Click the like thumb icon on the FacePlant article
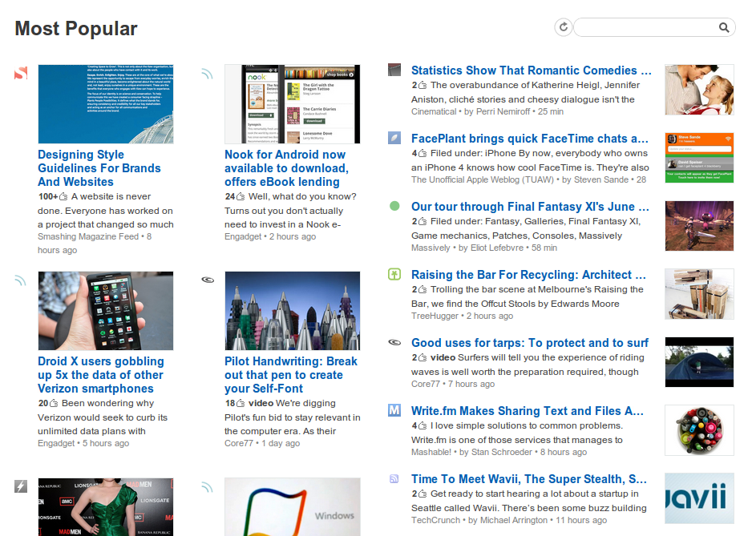This screenshot has height=536, width=756. point(422,153)
